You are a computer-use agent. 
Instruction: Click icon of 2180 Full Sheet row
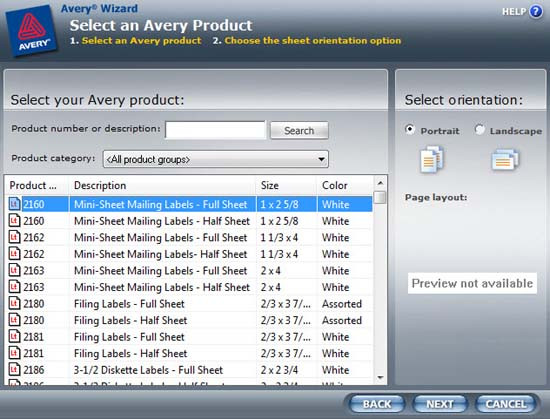pos(14,303)
